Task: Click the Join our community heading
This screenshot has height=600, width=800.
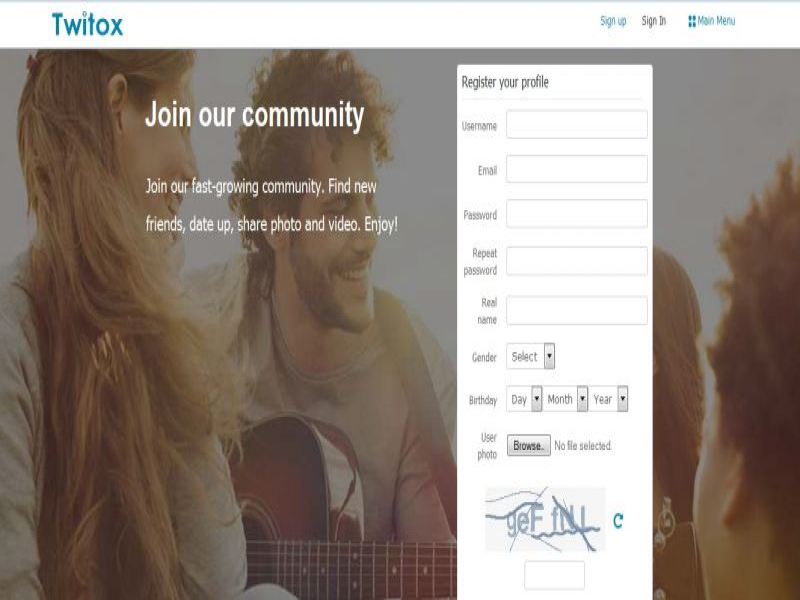Action: coord(255,115)
